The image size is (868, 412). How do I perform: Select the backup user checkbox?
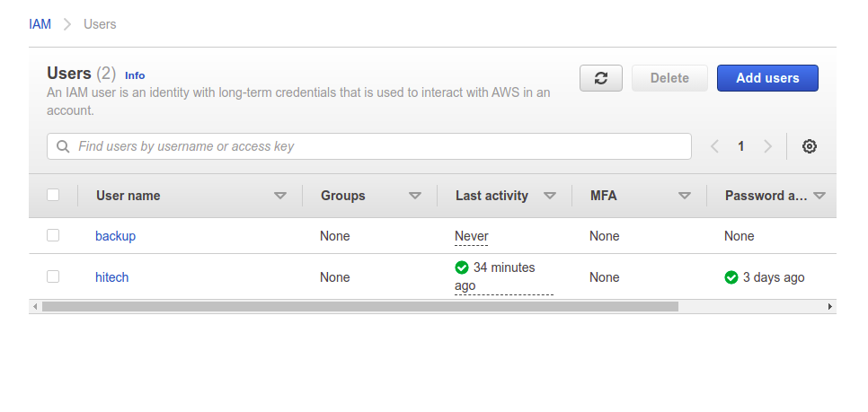coord(53,235)
